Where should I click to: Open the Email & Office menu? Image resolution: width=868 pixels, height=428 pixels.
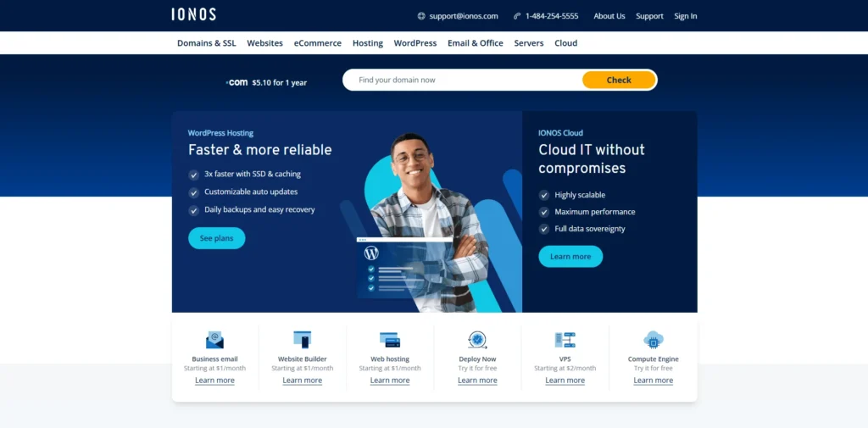pyautogui.click(x=476, y=43)
